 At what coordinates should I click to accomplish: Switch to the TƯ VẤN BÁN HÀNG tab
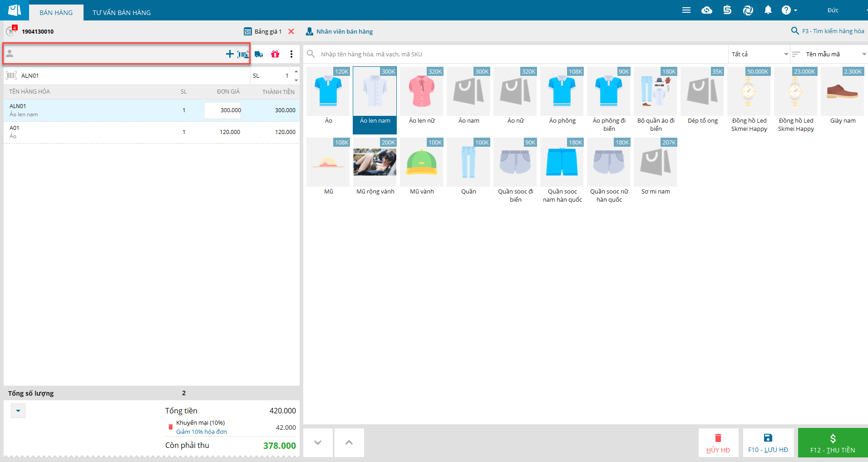[x=122, y=12]
